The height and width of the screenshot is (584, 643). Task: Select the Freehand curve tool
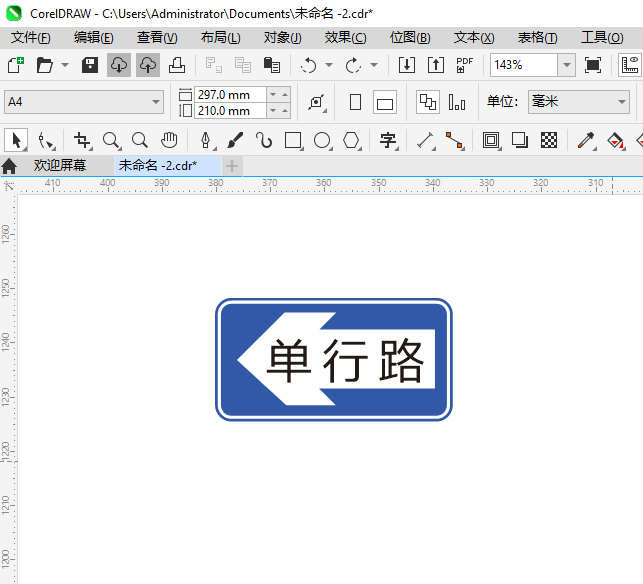264,140
